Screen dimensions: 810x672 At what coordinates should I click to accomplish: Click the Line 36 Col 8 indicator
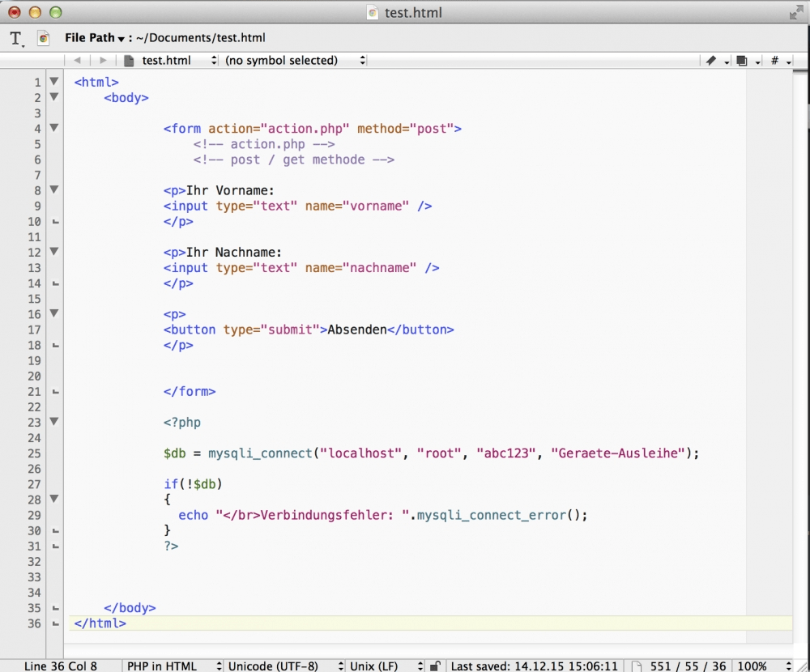[x=61, y=666]
